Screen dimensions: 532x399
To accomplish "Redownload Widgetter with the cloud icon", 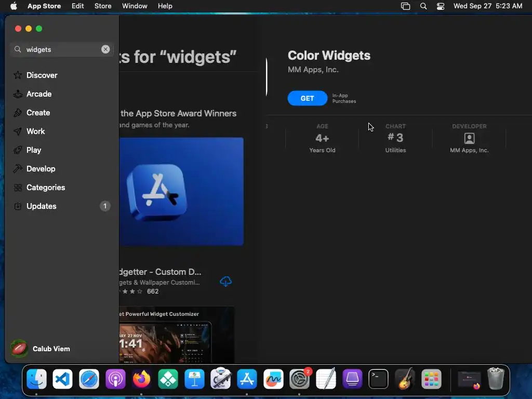I will [225, 281].
